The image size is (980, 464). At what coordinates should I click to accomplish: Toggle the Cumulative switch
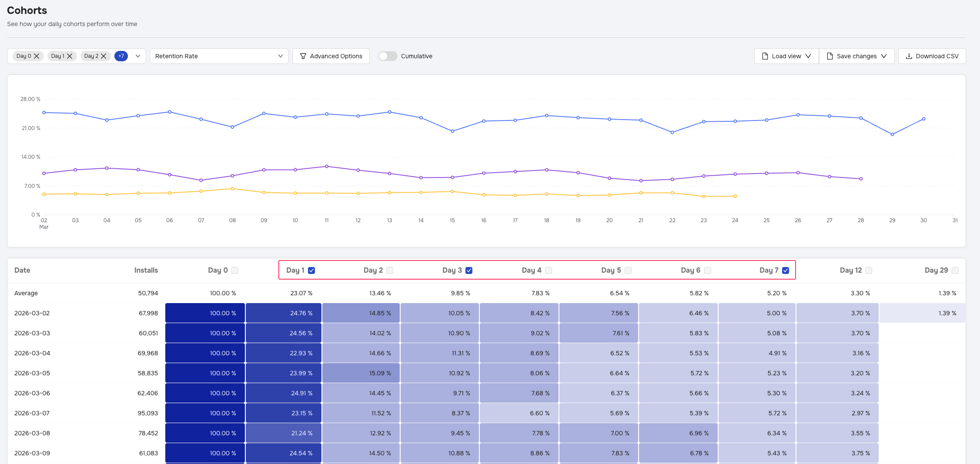coord(388,56)
